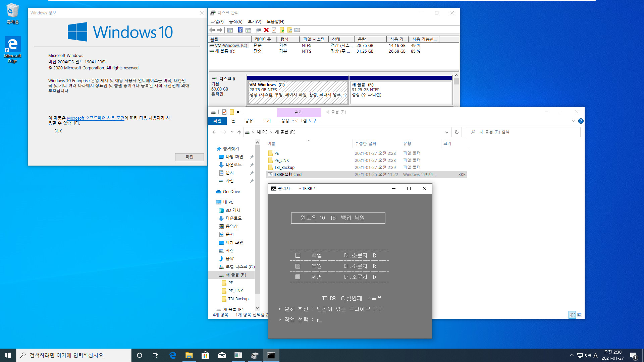The image size is (644, 362).
Task: Open Explorer address bar history dropdown
Action: tap(446, 132)
